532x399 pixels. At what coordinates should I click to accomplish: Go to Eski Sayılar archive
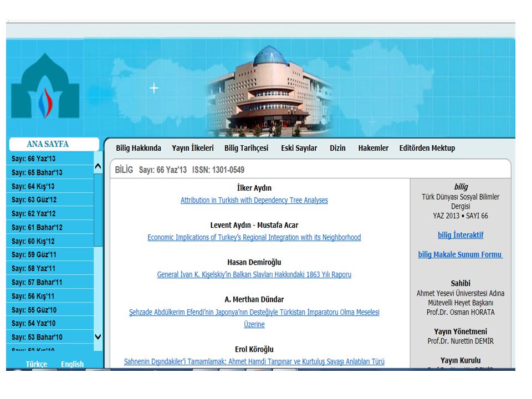tap(299, 149)
